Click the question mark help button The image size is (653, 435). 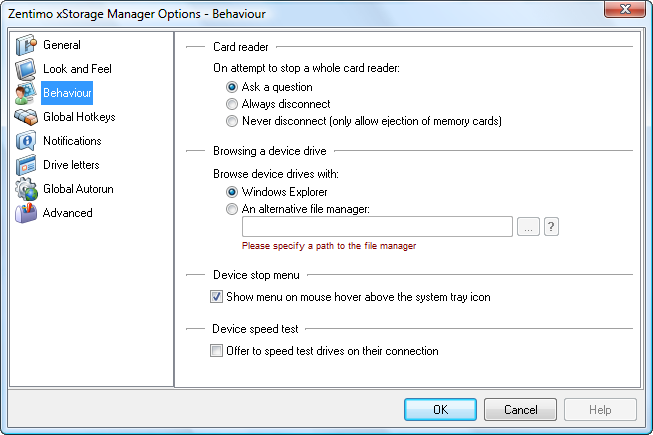tap(551, 227)
